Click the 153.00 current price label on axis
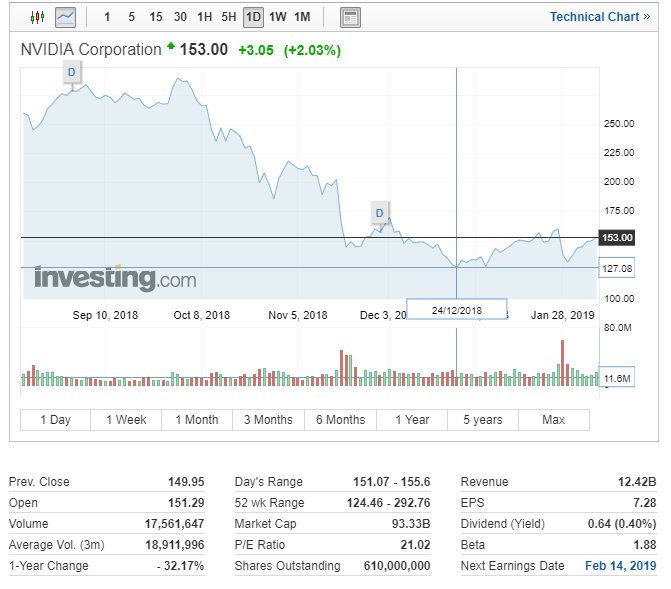Image resolution: width=671 pixels, height=589 pixels. [617, 238]
